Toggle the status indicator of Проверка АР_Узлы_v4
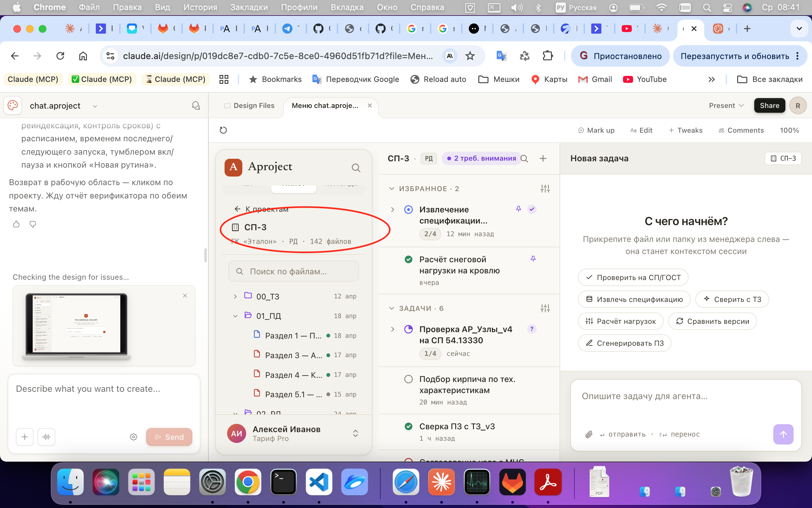Screen dimensions: 812x508 [408, 329]
